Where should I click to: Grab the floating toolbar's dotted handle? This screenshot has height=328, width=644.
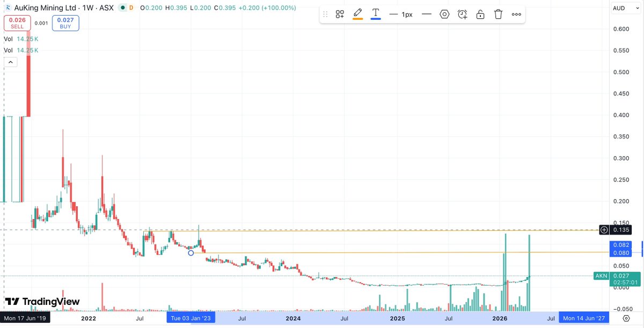[x=325, y=14]
